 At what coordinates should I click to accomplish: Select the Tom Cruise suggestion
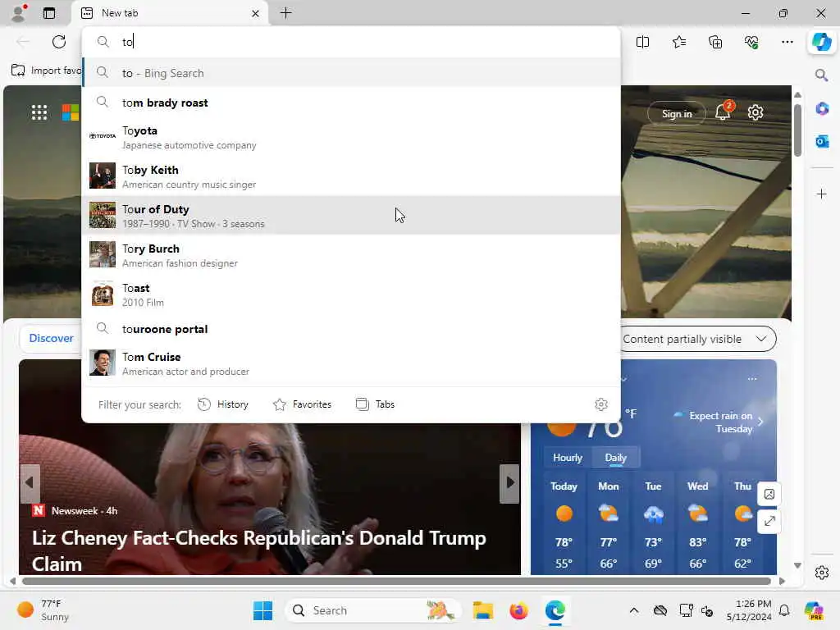point(351,363)
